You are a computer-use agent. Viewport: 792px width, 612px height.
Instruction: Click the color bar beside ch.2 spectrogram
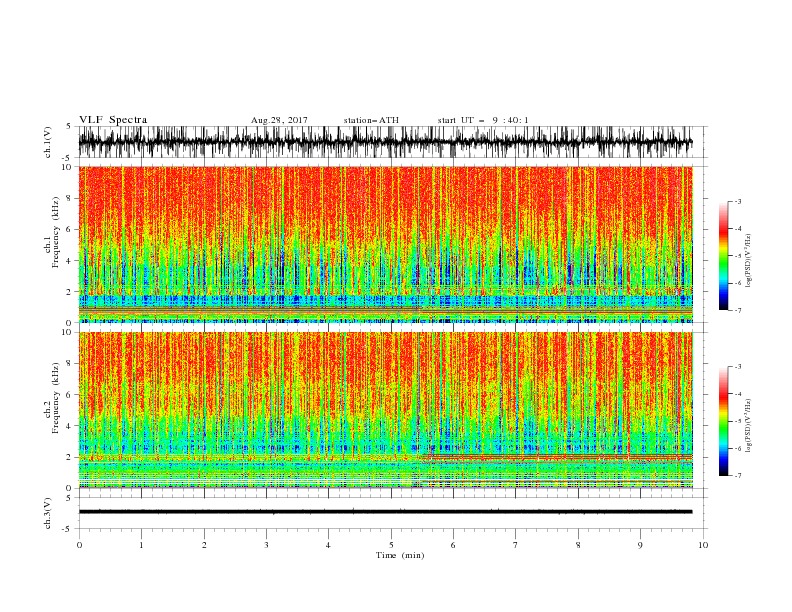click(x=723, y=421)
